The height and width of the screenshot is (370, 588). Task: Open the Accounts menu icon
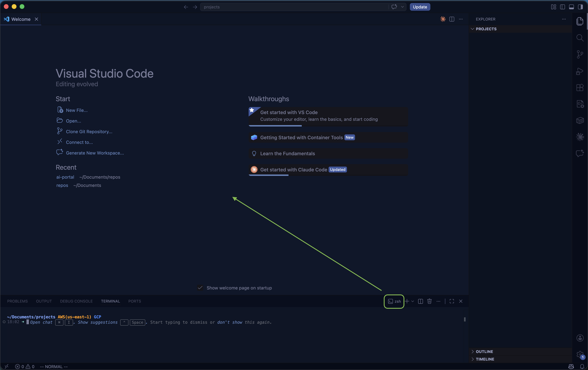[580, 338]
